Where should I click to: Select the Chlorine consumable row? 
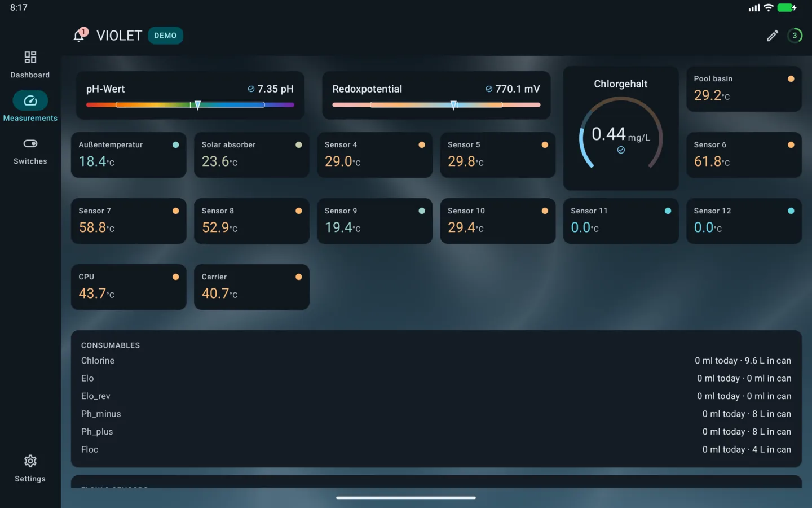click(436, 361)
